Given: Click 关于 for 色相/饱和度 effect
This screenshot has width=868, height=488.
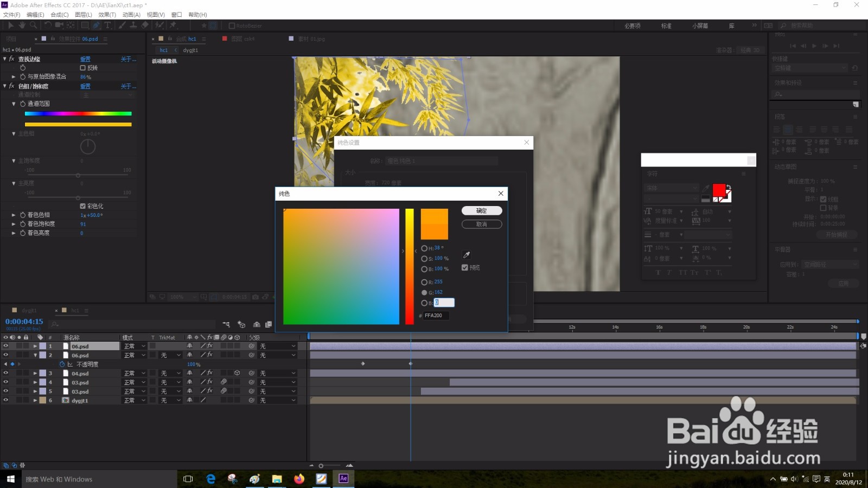Looking at the screenshot, I should click(x=128, y=86).
